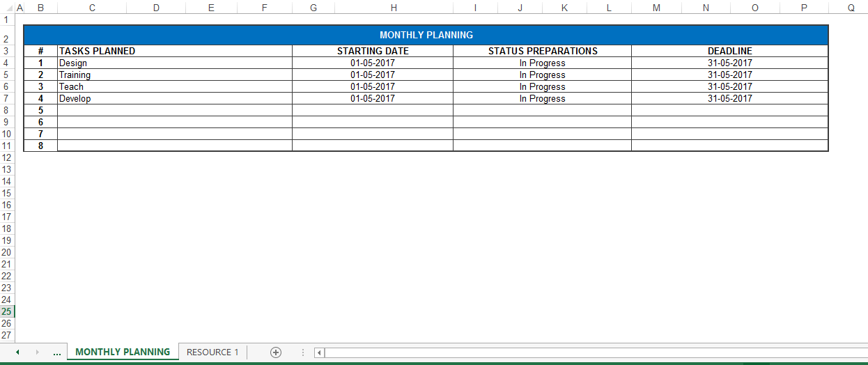Click the MONTHLY PLANNING blue title cell
The height and width of the screenshot is (365, 868).
pyautogui.click(x=426, y=35)
